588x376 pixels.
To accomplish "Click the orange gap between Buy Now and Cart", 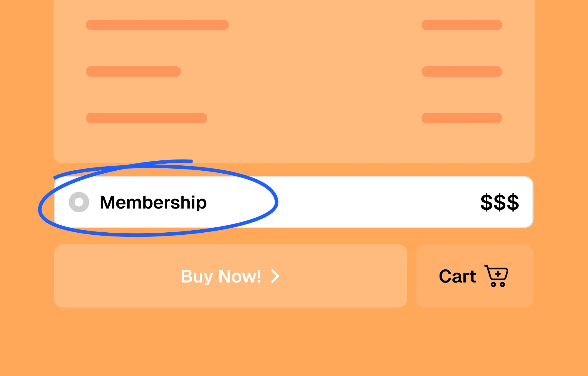I will (412, 276).
